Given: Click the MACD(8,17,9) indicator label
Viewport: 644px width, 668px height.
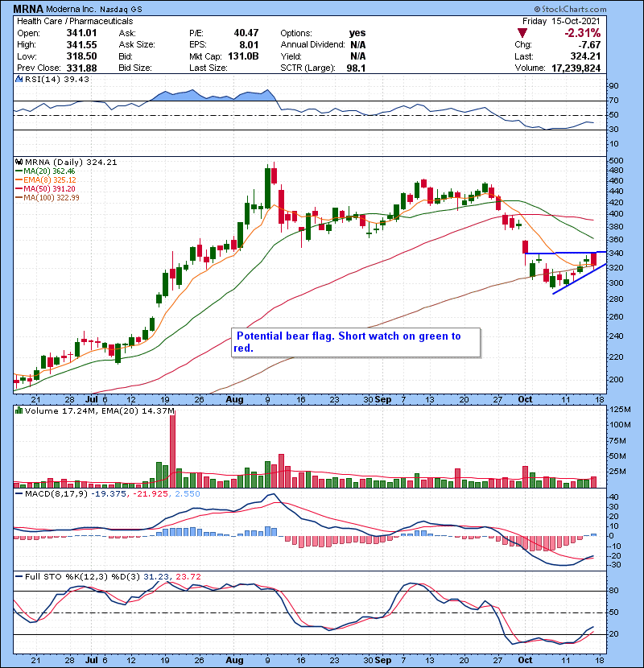Looking at the screenshot, I should (x=56, y=494).
